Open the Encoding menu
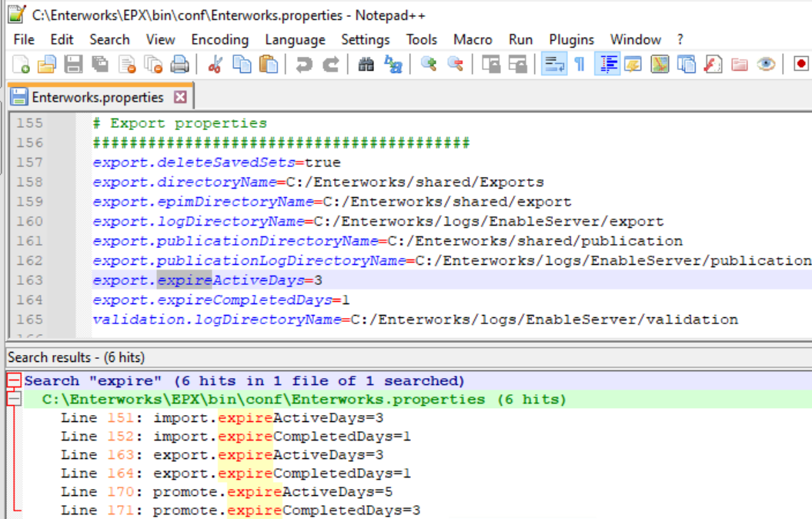 (219, 39)
